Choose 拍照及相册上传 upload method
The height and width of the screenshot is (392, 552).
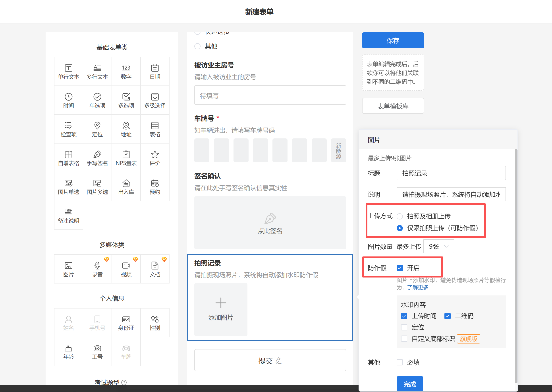pyautogui.click(x=400, y=216)
